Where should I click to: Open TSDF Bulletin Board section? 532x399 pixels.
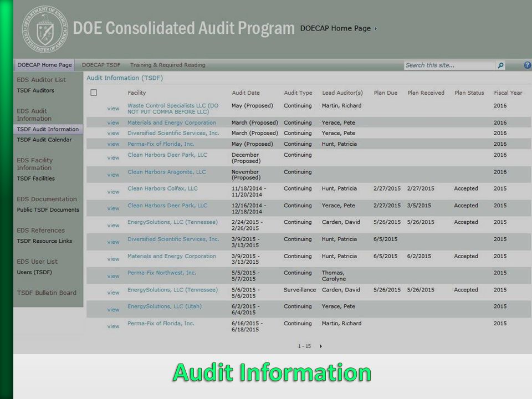(x=47, y=293)
